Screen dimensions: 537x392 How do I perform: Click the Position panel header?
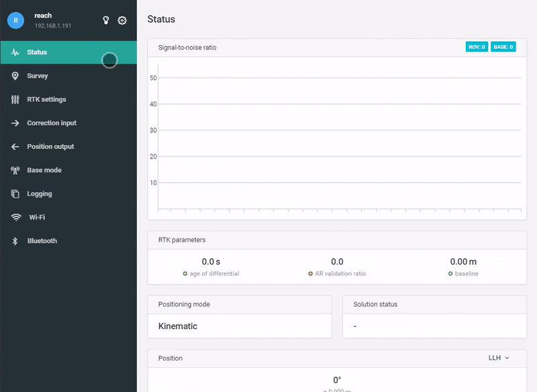170,358
